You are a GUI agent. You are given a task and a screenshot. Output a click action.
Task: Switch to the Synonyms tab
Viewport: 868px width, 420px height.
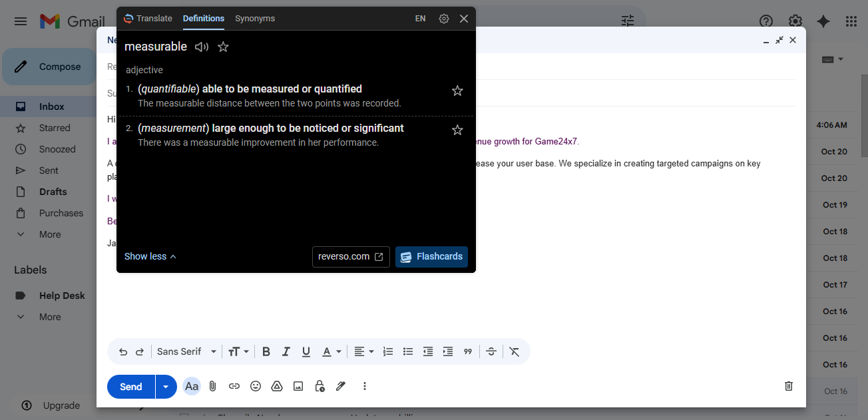pos(255,19)
